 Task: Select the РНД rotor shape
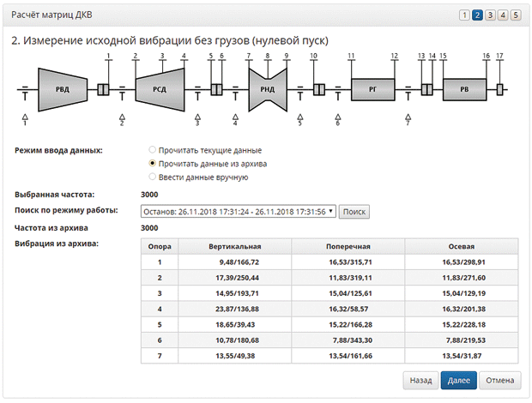click(x=268, y=89)
